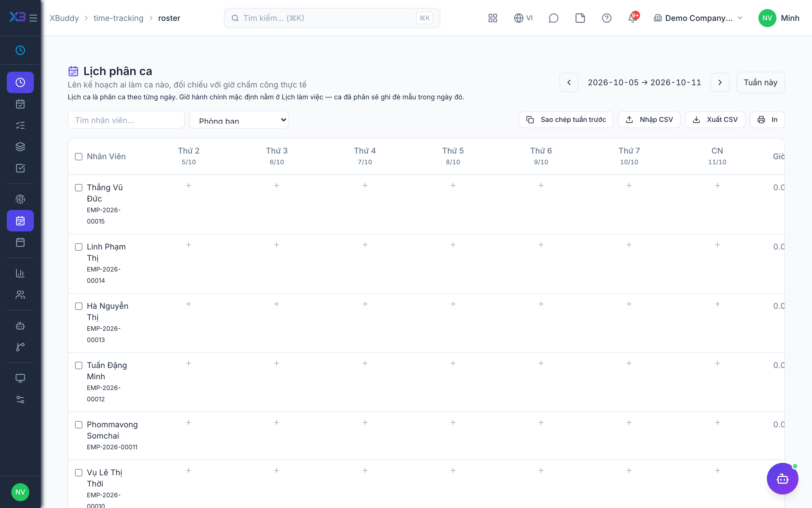
Task: Open the monitor device sidebar icon
Action: click(x=20, y=378)
